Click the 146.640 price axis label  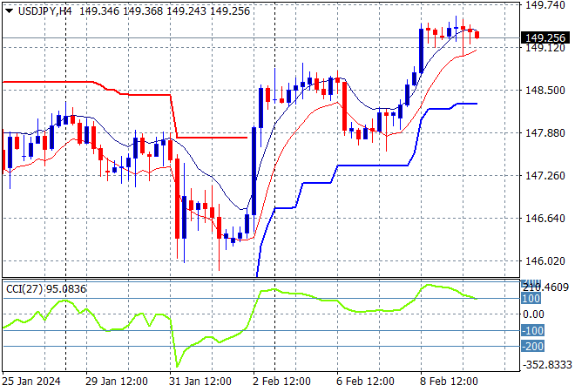545,218
